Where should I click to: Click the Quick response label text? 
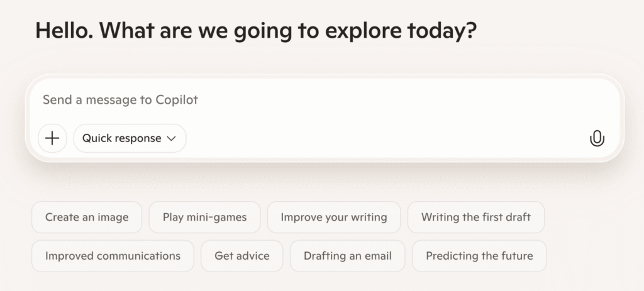(x=121, y=138)
